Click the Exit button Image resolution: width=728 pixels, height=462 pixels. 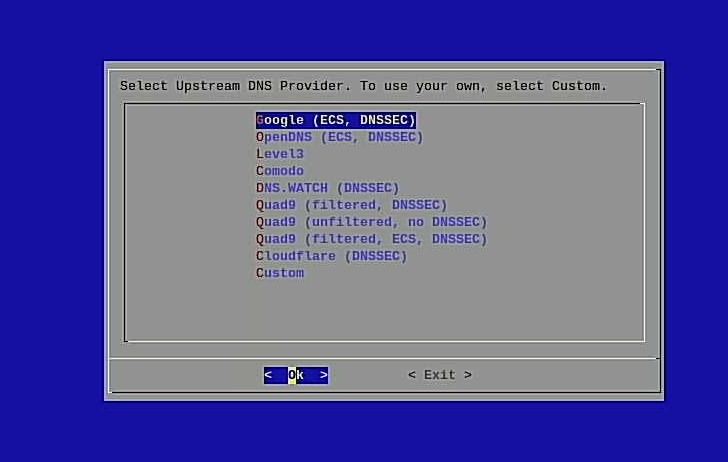440,375
